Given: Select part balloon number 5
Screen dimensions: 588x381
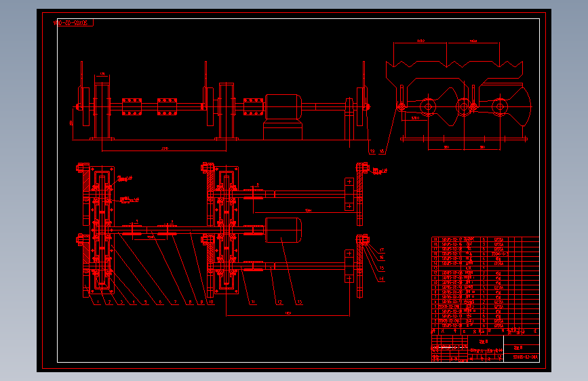Looking at the screenshot, I should pyautogui.click(x=146, y=302).
